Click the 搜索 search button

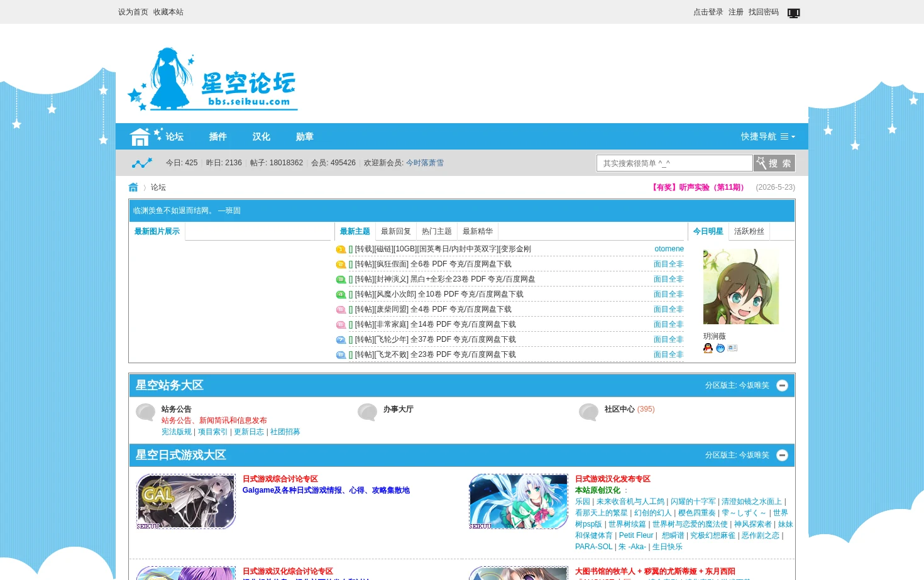tap(774, 163)
